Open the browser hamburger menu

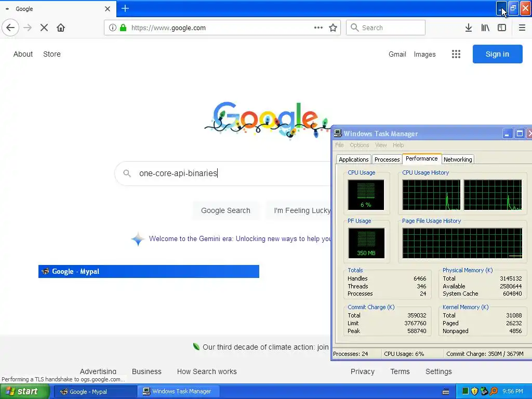point(522,28)
